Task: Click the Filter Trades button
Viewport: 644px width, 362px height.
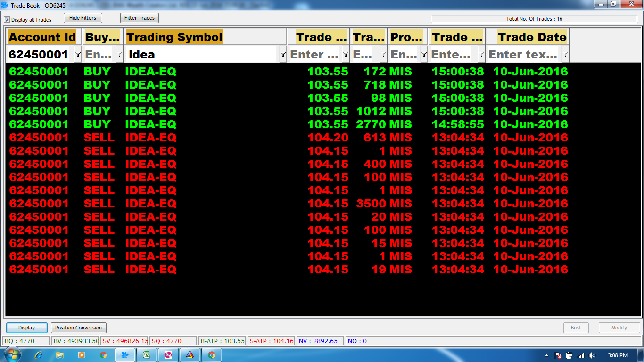Action: (x=140, y=18)
